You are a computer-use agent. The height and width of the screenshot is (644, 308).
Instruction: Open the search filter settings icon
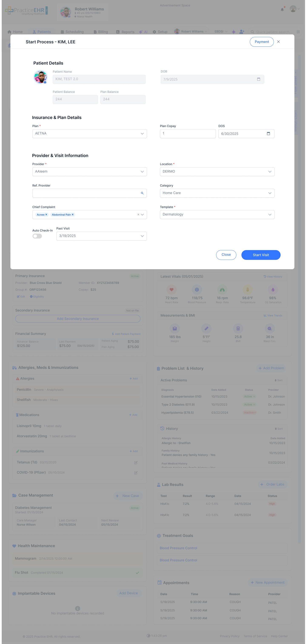(298, 32)
